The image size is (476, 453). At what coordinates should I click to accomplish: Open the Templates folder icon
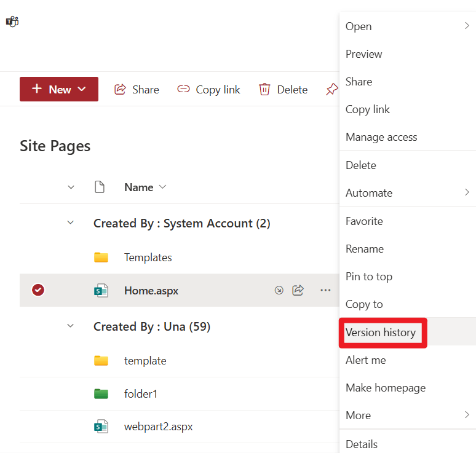pyautogui.click(x=101, y=258)
